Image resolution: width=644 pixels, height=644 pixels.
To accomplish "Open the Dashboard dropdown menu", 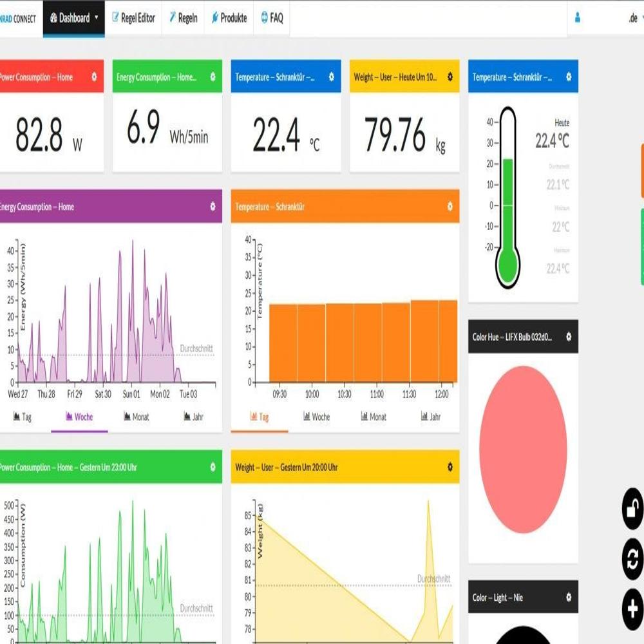I will [74, 18].
